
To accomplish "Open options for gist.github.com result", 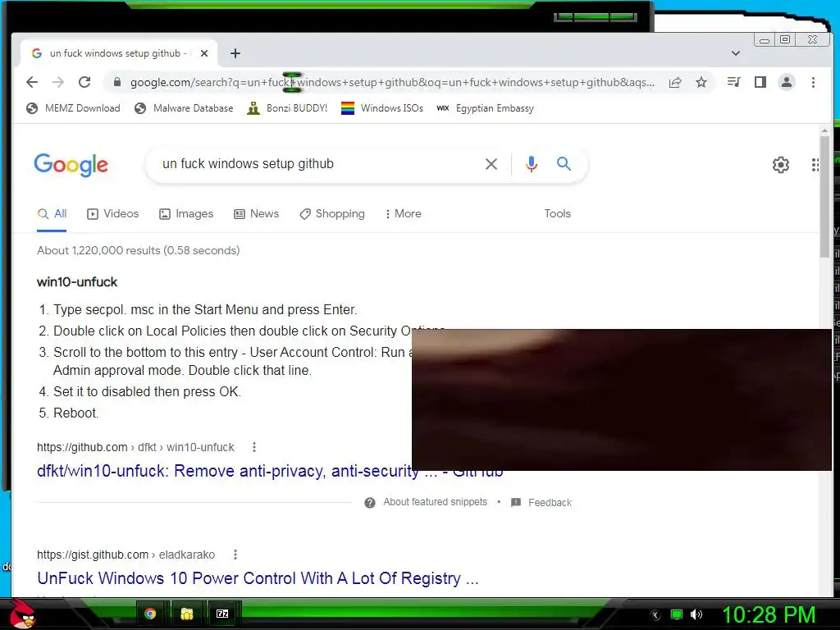I will pos(235,555).
